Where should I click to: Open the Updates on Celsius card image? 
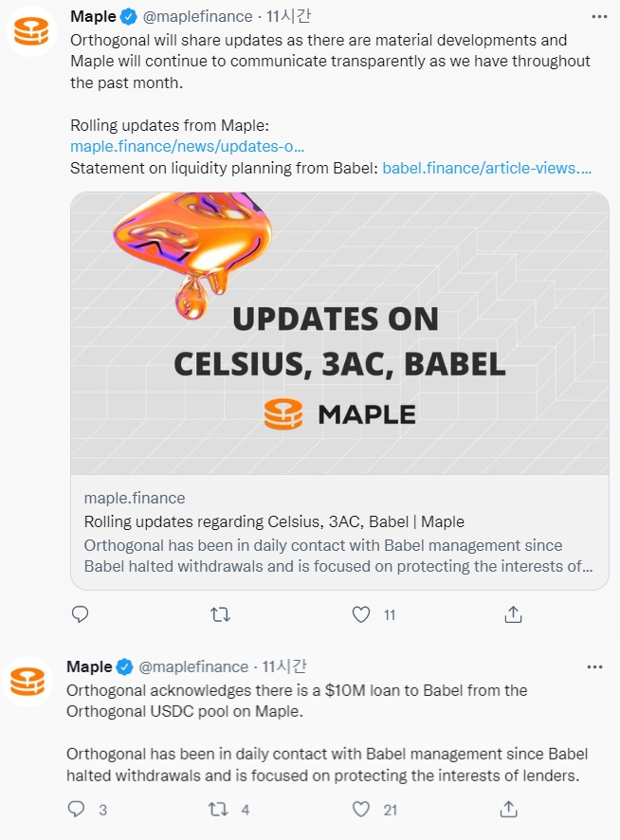pos(339,333)
